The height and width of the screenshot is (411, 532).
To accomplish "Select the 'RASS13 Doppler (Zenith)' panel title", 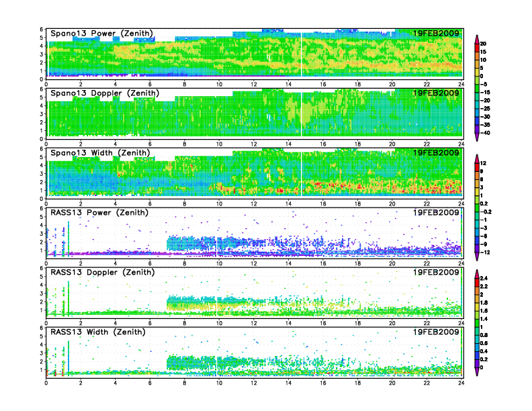I will point(103,273).
